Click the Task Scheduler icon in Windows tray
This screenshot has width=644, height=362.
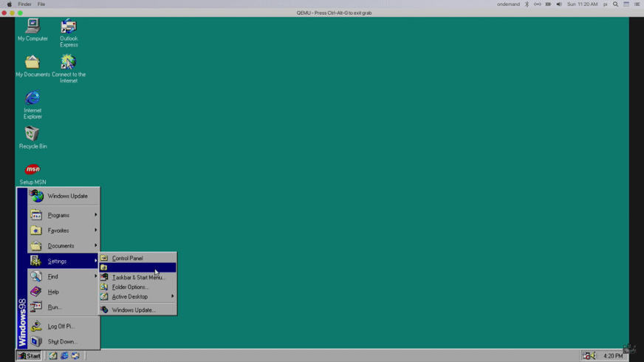click(586, 356)
